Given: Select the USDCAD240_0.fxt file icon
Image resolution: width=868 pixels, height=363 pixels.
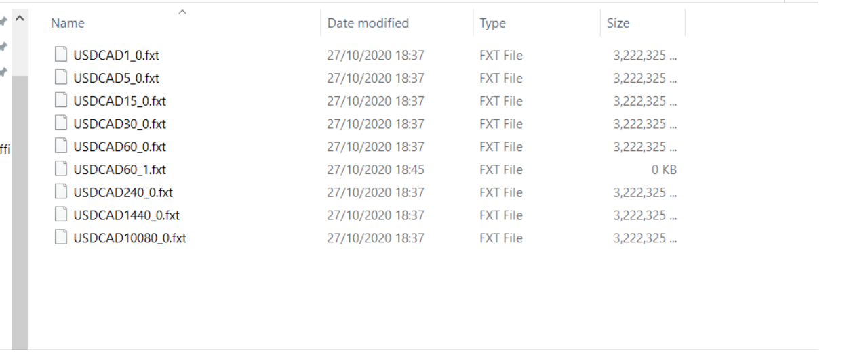Looking at the screenshot, I should [62, 192].
